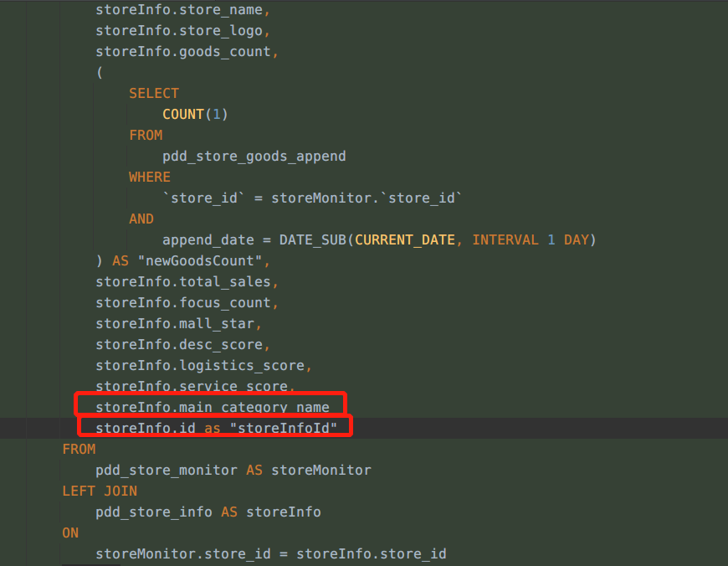
Task: Click the storeInfo.goods_count line
Action: (x=187, y=52)
